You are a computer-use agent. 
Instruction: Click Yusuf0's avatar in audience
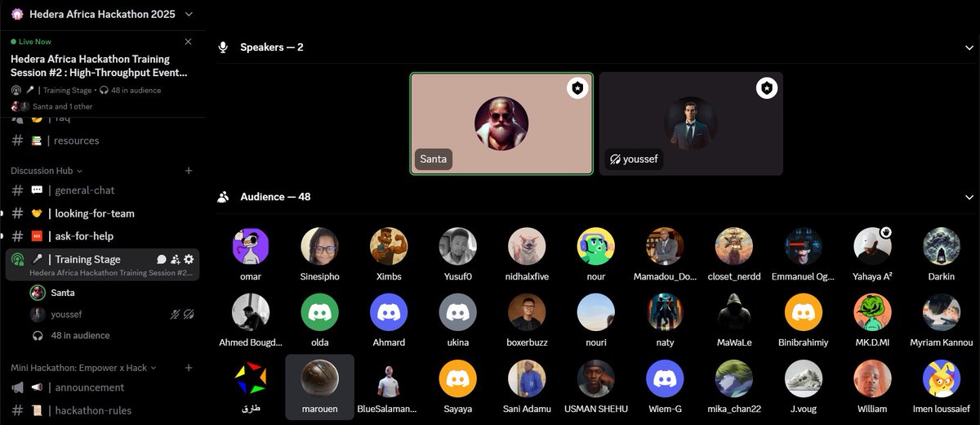click(x=458, y=246)
